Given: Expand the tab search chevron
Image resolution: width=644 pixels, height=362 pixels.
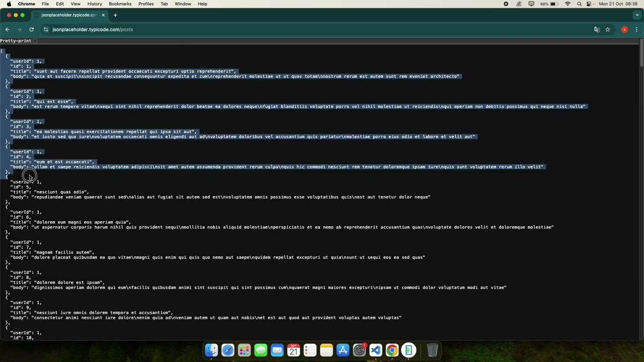Looking at the screenshot, I should [x=637, y=15].
